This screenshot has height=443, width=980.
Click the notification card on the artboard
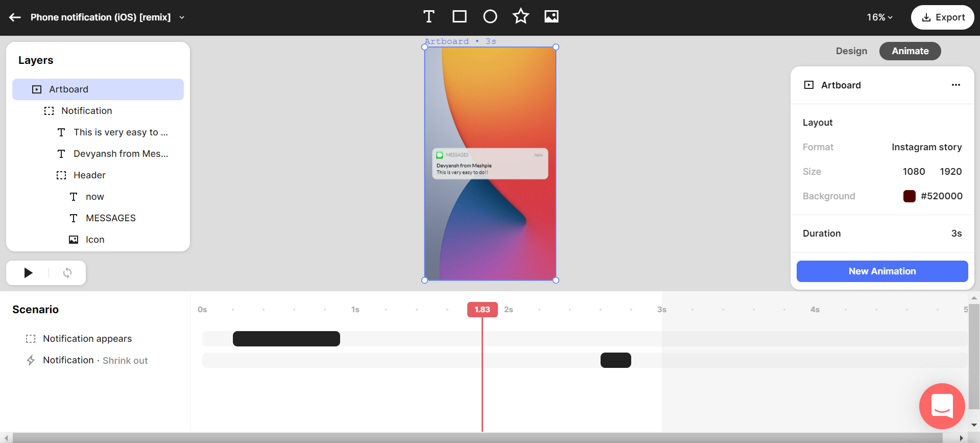point(490,164)
